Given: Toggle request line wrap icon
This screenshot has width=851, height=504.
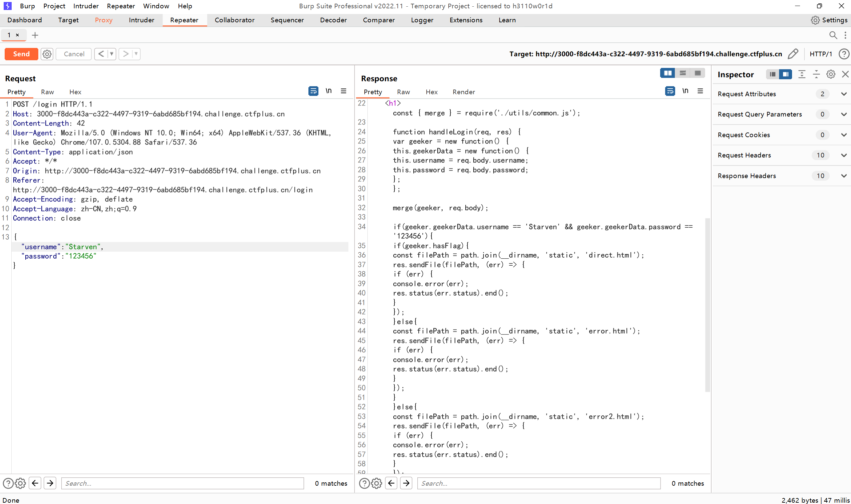Looking at the screenshot, I should tap(313, 91).
